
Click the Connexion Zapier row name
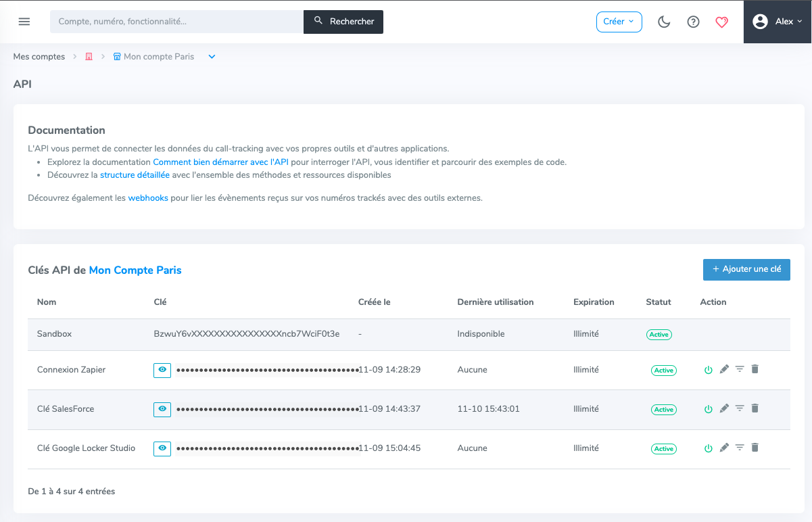pyautogui.click(x=71, y=370)
